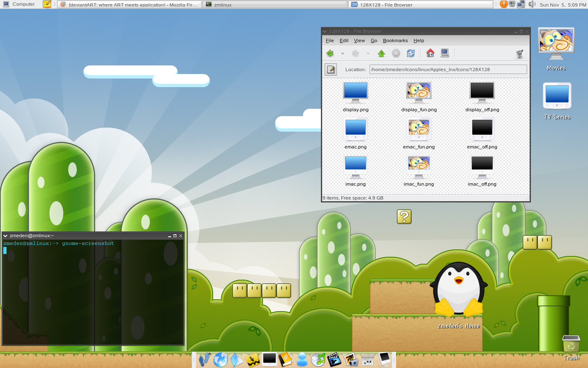Click the orange update alert tray icon

click(x=504, y=4)
